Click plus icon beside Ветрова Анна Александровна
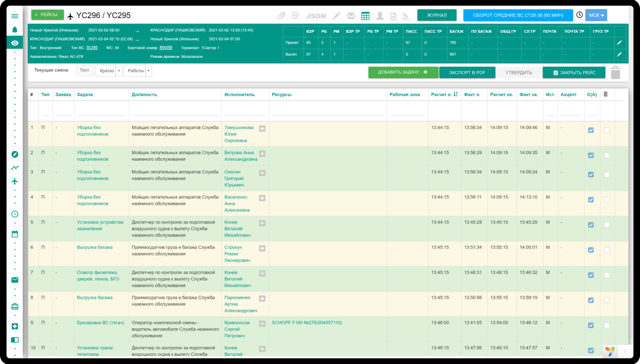The image size is (640, 364). [262, 154]
